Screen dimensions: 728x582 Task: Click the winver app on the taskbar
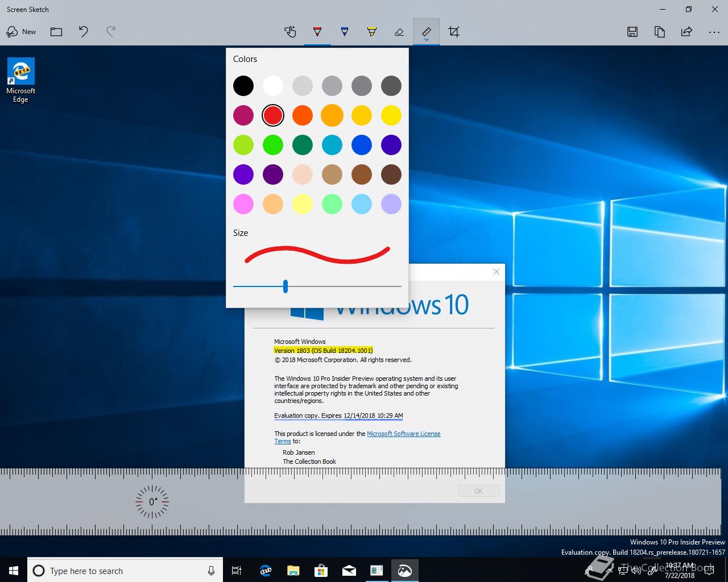(377, 571)
